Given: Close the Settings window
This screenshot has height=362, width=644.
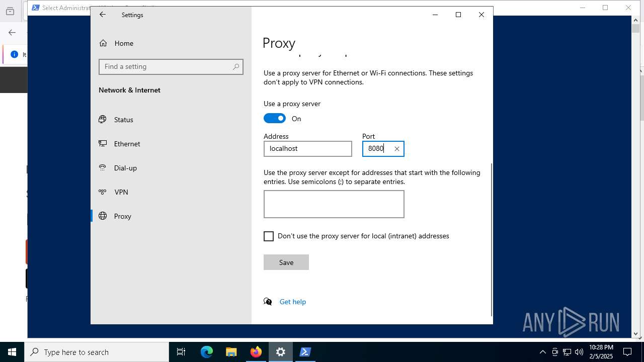Looking at the screenshot, I should [x=481, y=15].
